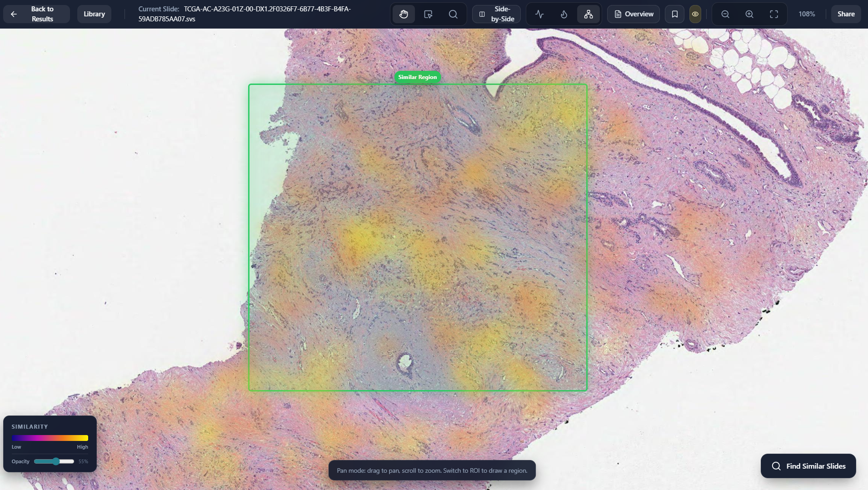Screen dimensions: 868x490
Task: Click the SIMILARITY legend heading
Action: coord(30,427)
